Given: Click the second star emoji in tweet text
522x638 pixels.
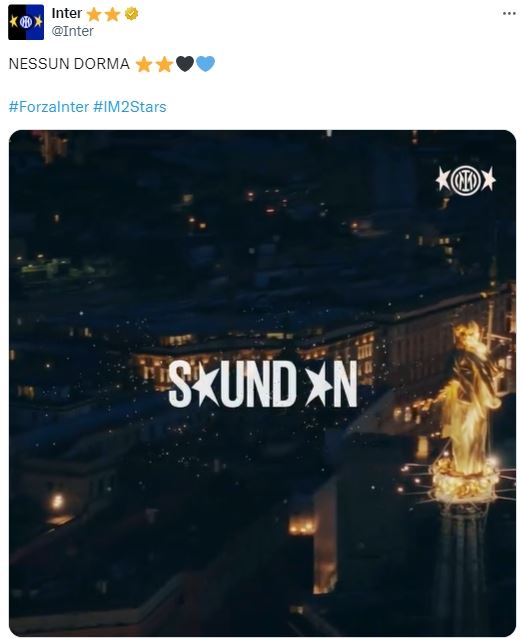Looking at the screenshot, I should coord(164,64).
